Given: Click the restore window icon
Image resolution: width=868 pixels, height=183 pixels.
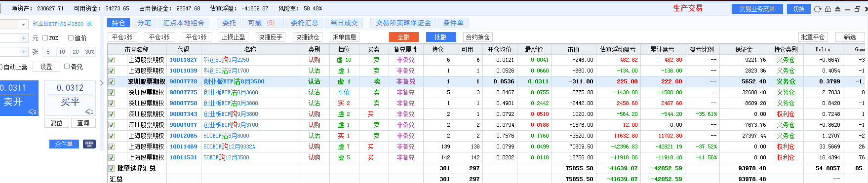Looking at the screenshot, I should pyautogui.click(x=858, y=9).
